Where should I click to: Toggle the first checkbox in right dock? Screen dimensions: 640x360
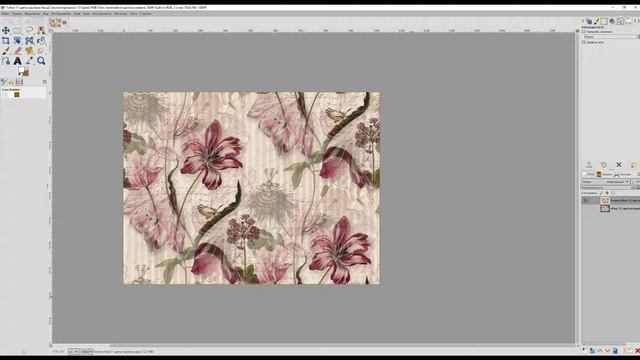584,31
